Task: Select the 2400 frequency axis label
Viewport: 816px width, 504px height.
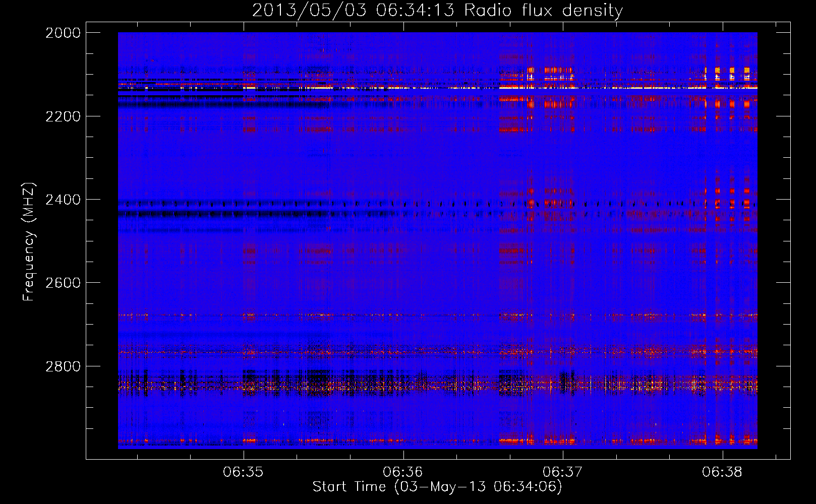Action: pyautogui.click(x=63, y=200)
